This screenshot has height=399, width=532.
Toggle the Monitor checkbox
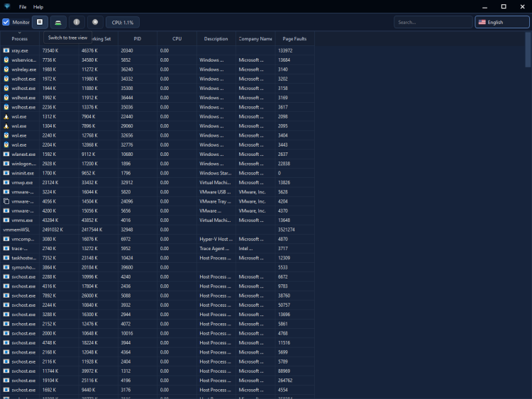(x=6, y=23)
